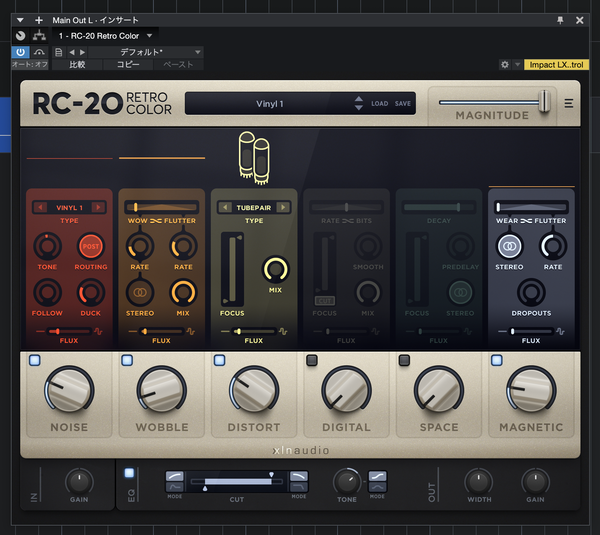Go to previous preset arrow

[x=72, y=52]
